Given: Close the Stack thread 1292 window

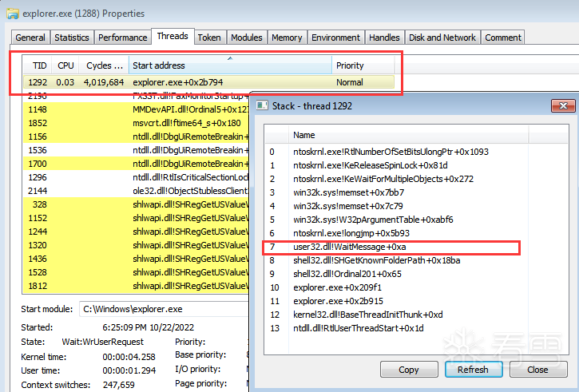Looking at the screenshot, I should [x=563, y=106].
